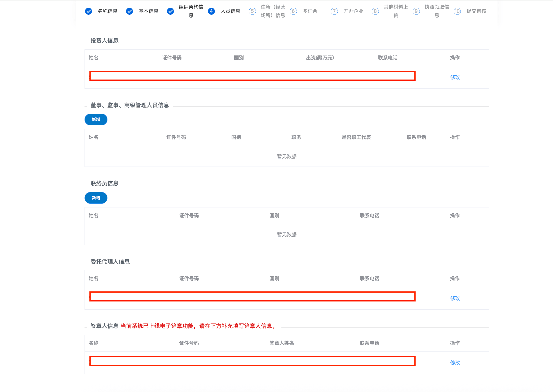Select the active 人员信息 step indicator
Viewport: 553px width, 392px height.
tap(211, 11)
